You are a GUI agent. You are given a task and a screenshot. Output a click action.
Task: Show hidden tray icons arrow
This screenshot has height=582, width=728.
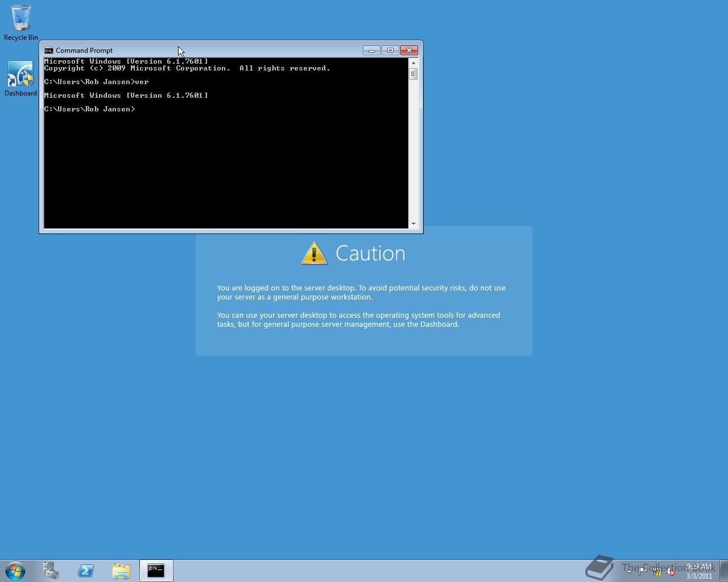(x=629, y=571)
